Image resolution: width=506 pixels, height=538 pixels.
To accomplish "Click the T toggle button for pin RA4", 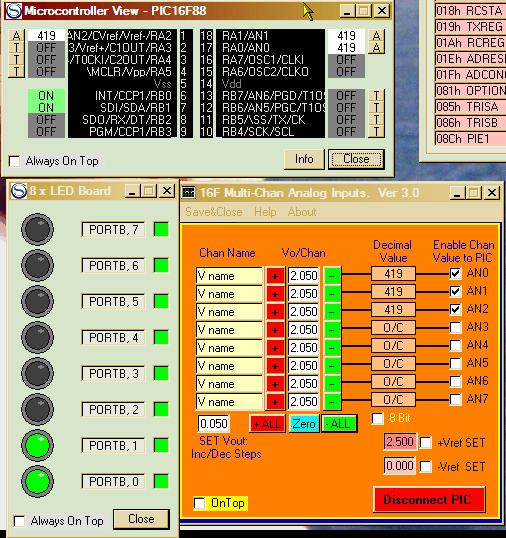I will pyautogui.click(x=16, y=59).
